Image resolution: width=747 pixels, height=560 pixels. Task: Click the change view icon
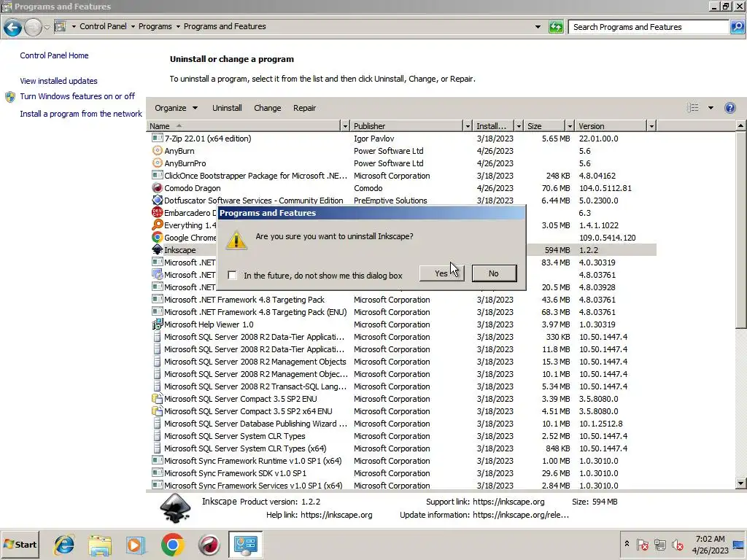(x=693, y=108)
